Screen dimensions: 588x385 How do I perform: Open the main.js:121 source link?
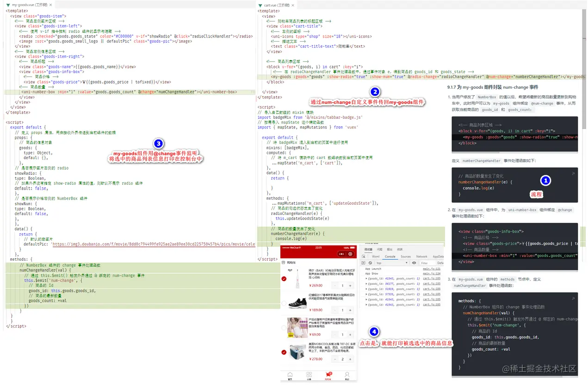(432, 269)
